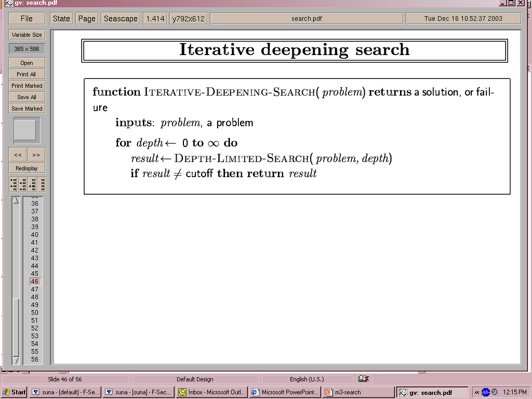The width and height of the screenshot is (532, 399).
Task: Click the fourth page-marking icon (unmark all)
Action: tap(41, 184)
